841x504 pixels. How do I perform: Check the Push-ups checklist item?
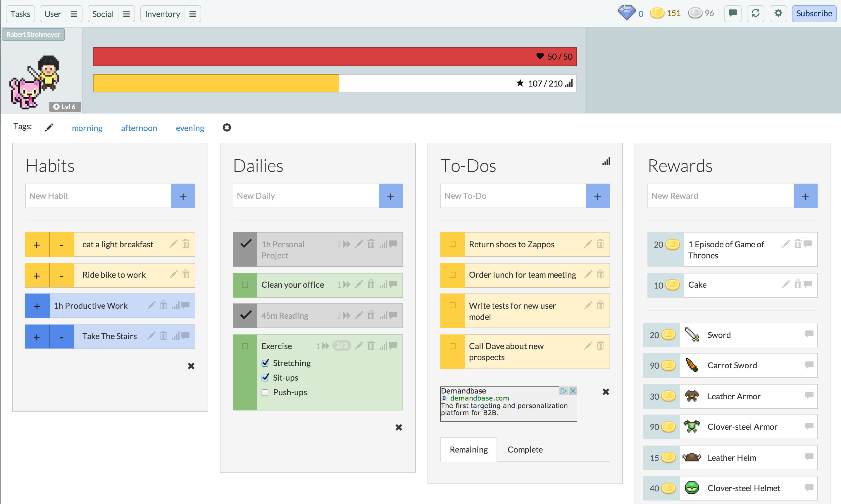point(265,393)
